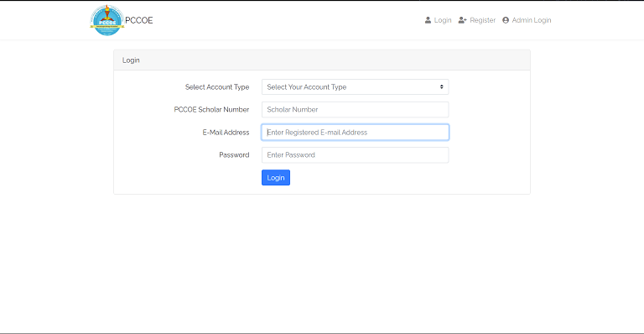Click the Password label
644x334 pixels.
[x=234, y=155]
